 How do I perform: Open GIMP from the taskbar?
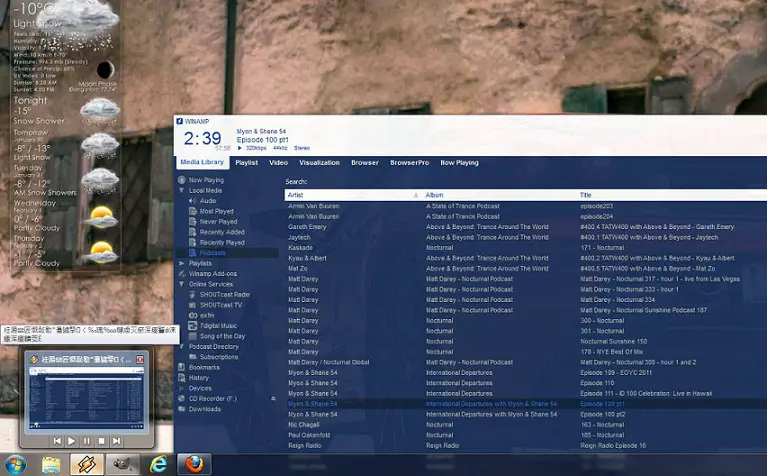(x=122, y=464)
